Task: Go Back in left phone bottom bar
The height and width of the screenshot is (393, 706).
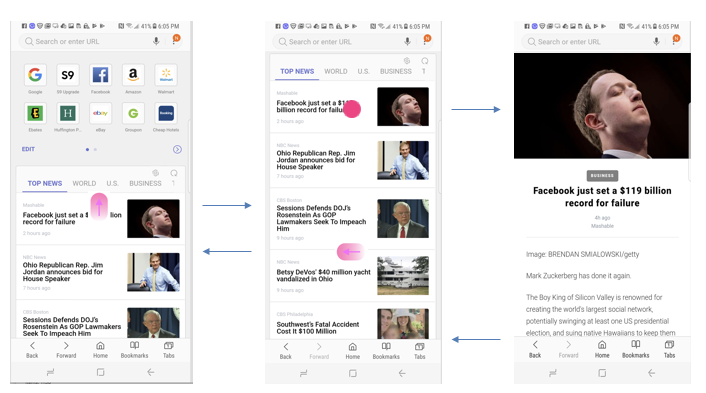Action: [32, 350]
